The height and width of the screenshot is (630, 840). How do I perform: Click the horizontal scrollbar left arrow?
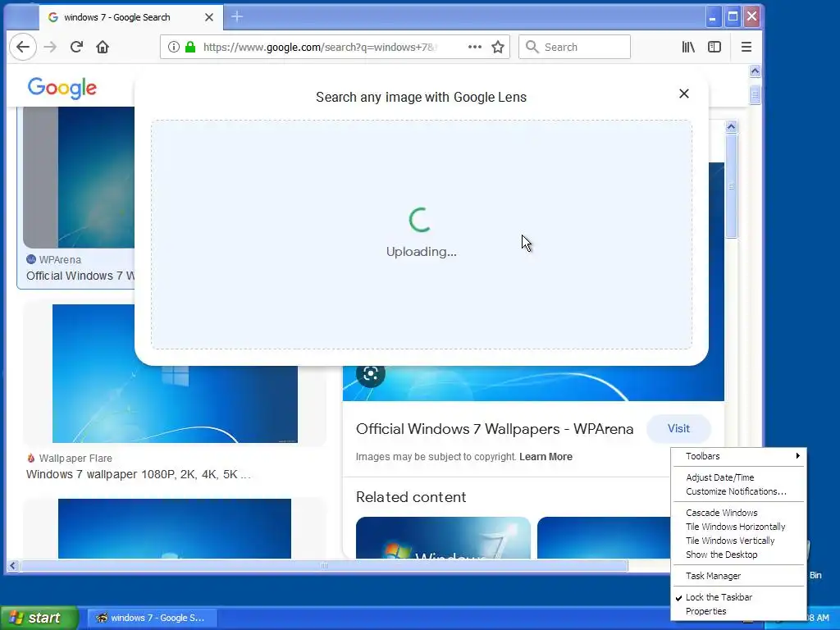13,565
